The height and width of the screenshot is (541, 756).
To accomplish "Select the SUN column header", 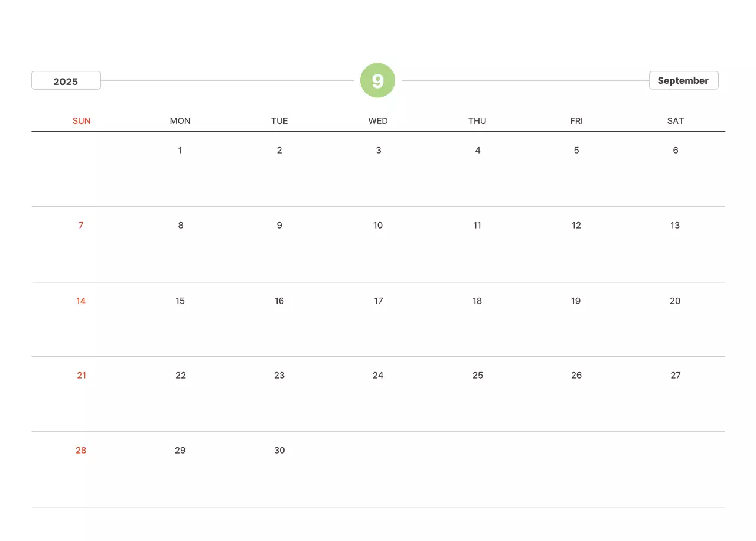I will [82, 121].
